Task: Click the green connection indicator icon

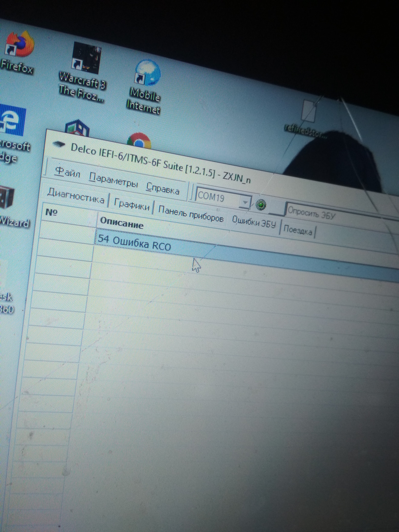Action: point(260,205)
